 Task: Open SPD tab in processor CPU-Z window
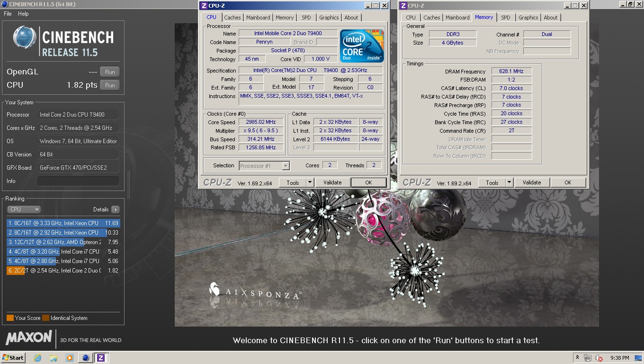306,18
